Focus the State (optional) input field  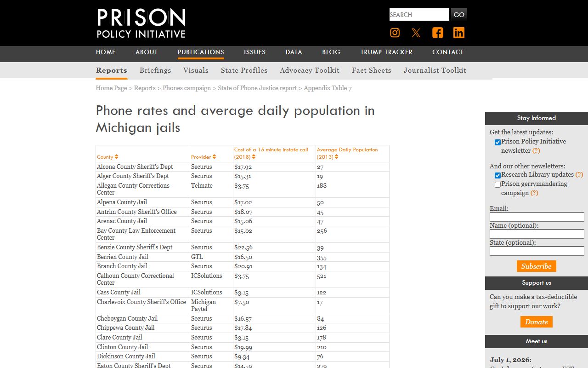537,251
